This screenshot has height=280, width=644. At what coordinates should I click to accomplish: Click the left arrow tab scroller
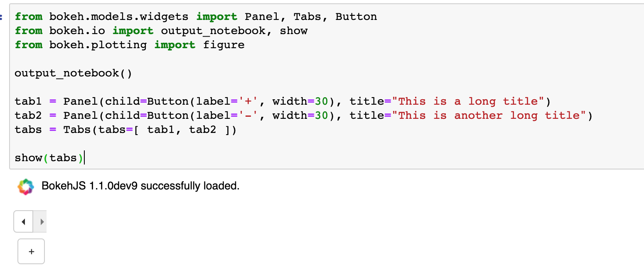pyautogui.click(x=23, y=221)
